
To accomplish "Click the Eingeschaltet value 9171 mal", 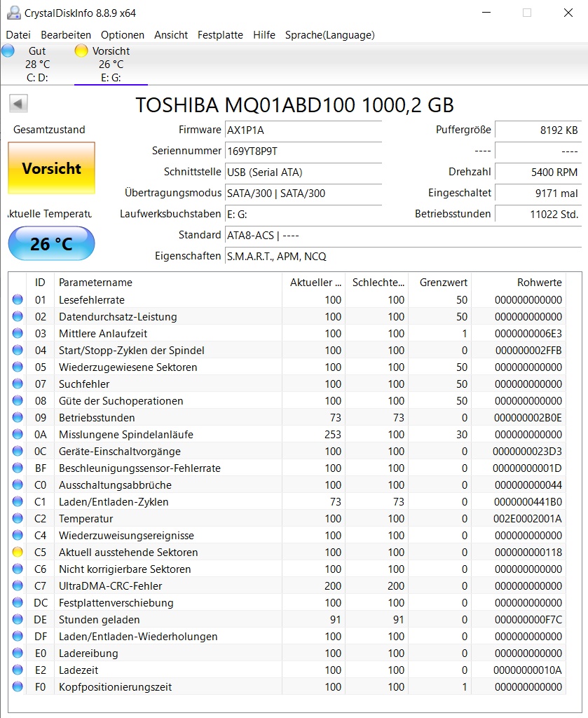I will 538,194.
